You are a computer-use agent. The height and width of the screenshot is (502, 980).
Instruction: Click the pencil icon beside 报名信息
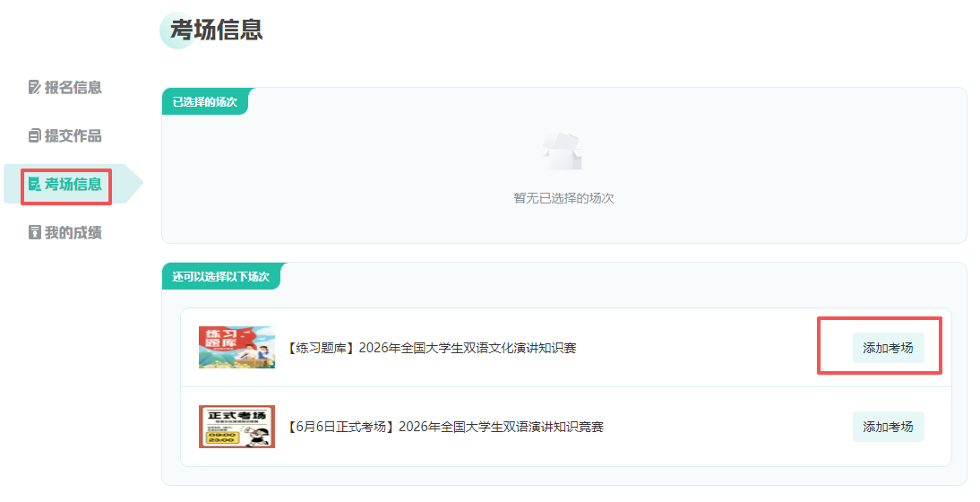tap(35, 88)
